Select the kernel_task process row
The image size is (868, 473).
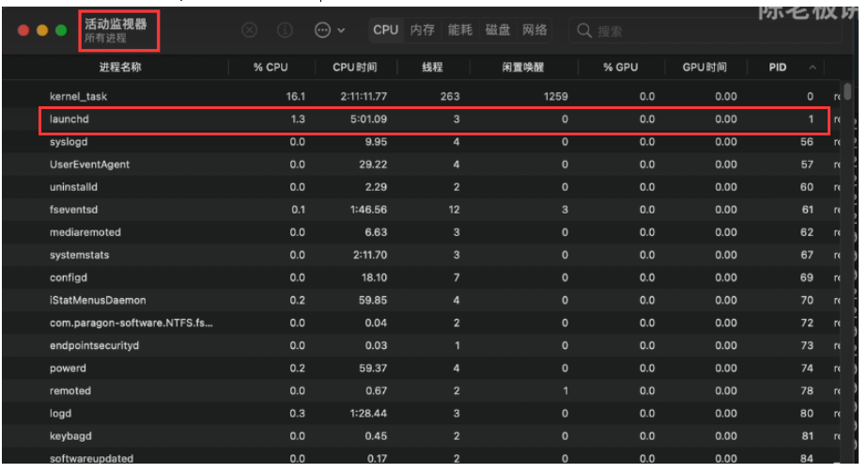[x=434, y=96]
